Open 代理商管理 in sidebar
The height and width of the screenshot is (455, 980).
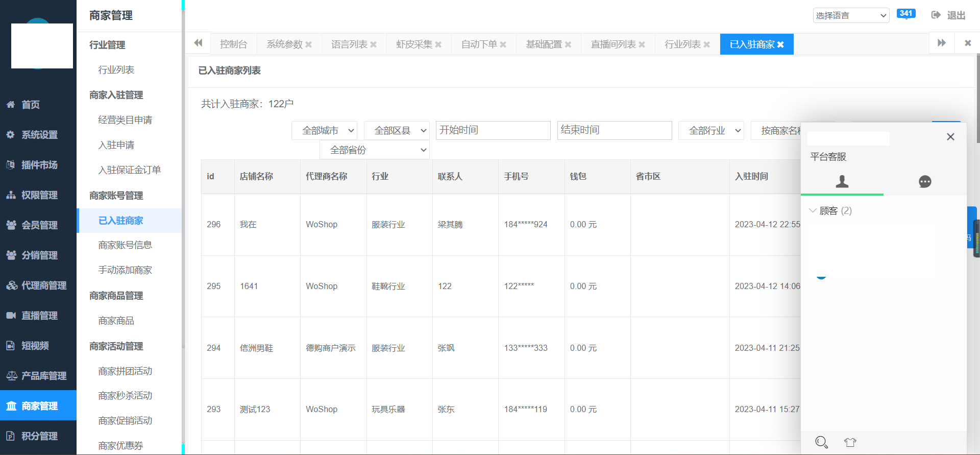click(38, 285)
